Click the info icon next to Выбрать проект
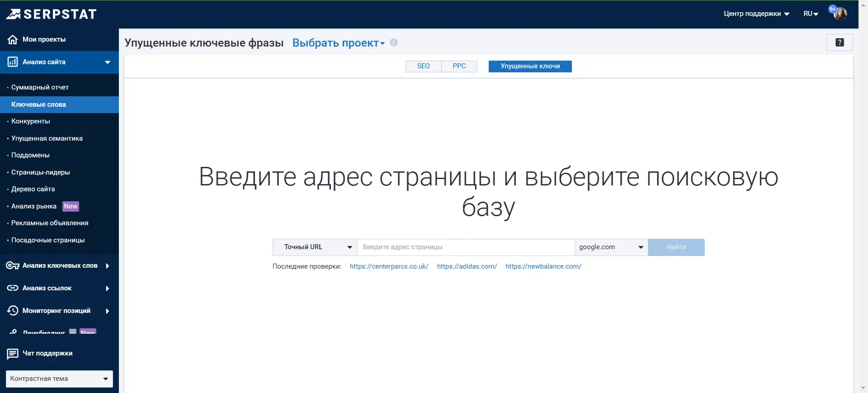The height and width of the screenshot is (393, 868). [x=394, y=43]
